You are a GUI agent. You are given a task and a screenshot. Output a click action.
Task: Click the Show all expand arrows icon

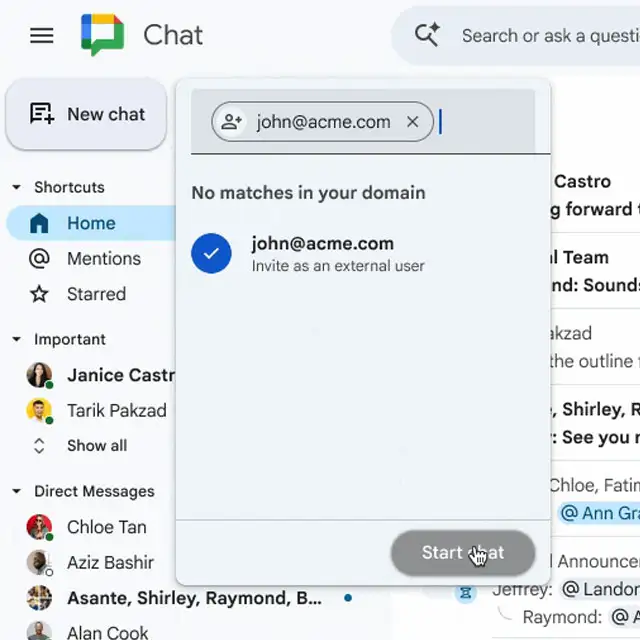point(39,446)
